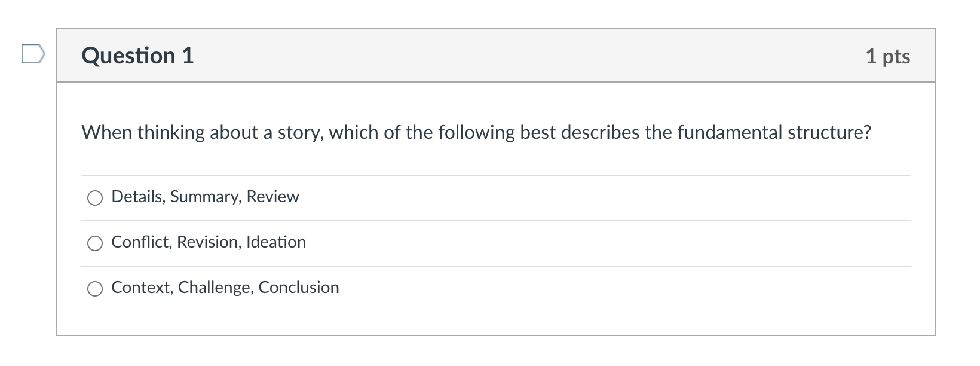Select the 'Details, Summary, Review' radio button

coord(94,197)
